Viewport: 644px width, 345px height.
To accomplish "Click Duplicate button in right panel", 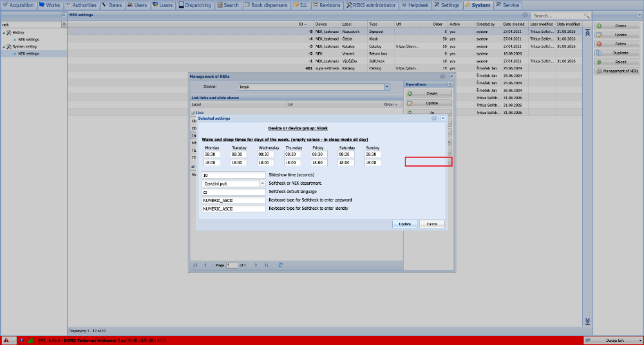I will [618, 53].
